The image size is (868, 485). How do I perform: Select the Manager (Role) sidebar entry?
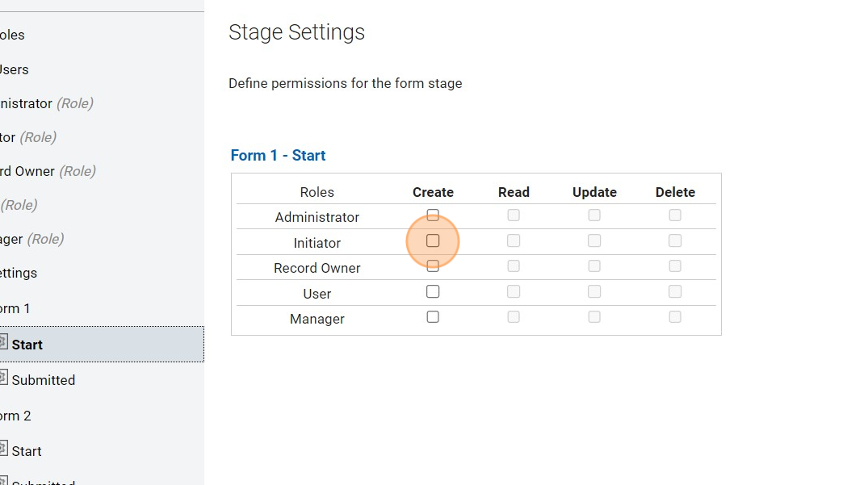pos(31,239)
